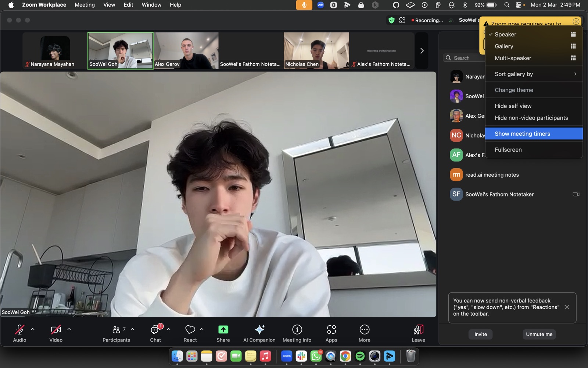Start camera with the Video icon
The height and width of the screenshot is (368, 588).
[x=56, y=329]
